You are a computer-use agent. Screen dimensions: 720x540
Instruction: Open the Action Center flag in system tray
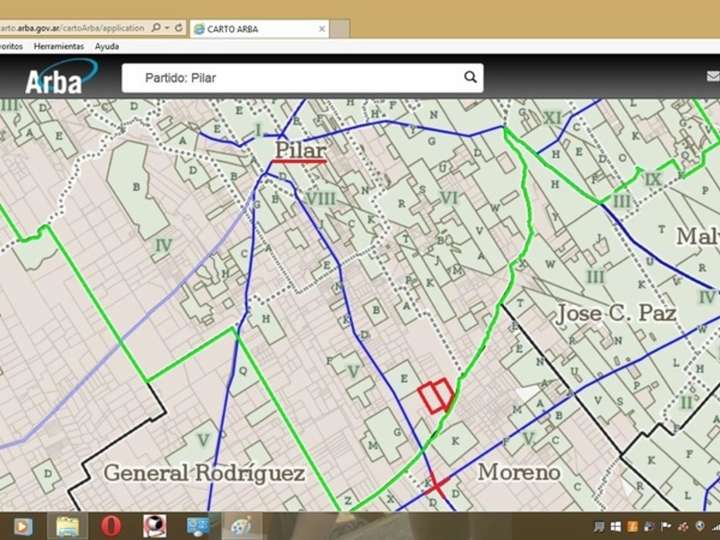[x=665, y=526]
